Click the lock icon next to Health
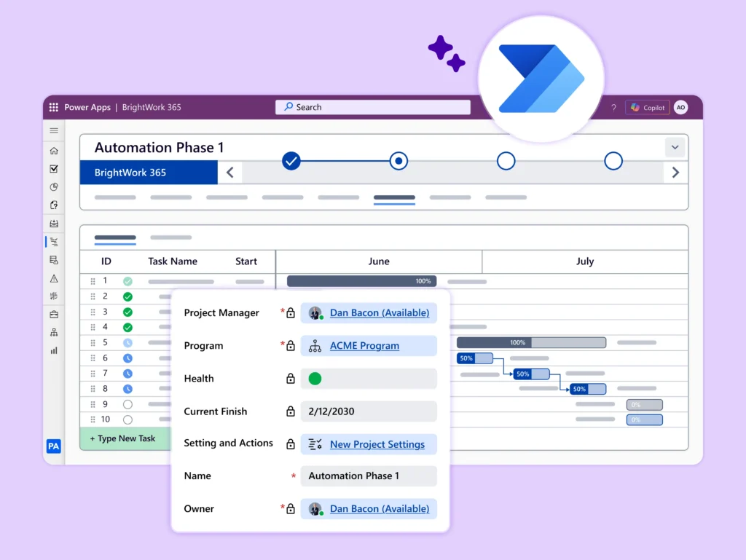 [x=290, y=379]
